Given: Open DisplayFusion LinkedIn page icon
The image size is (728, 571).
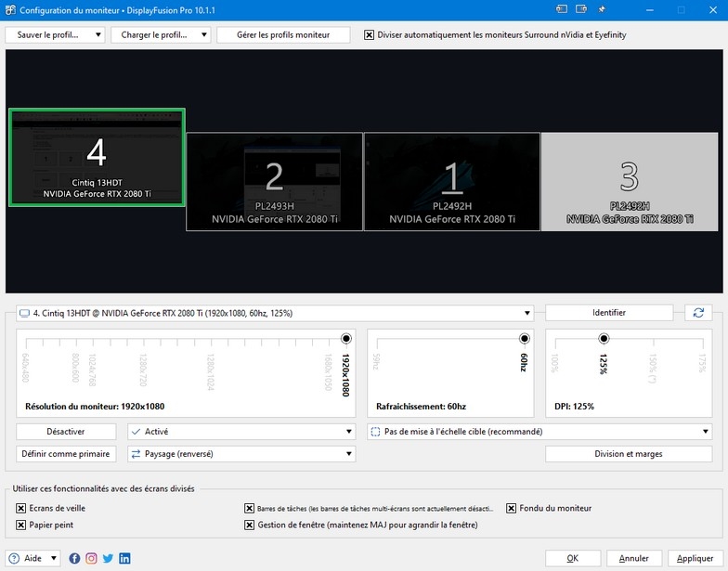Looking at the screenshot, I should (124, 558).
